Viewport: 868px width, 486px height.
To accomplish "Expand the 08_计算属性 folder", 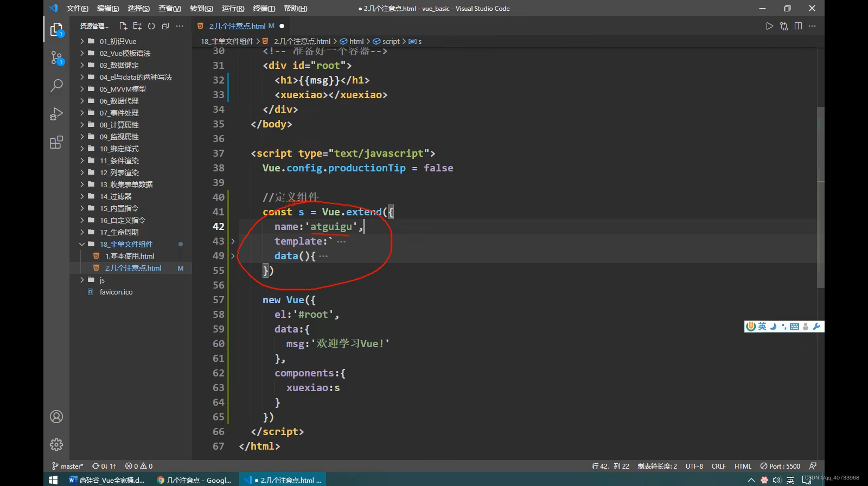I will [x=130, y=125].
